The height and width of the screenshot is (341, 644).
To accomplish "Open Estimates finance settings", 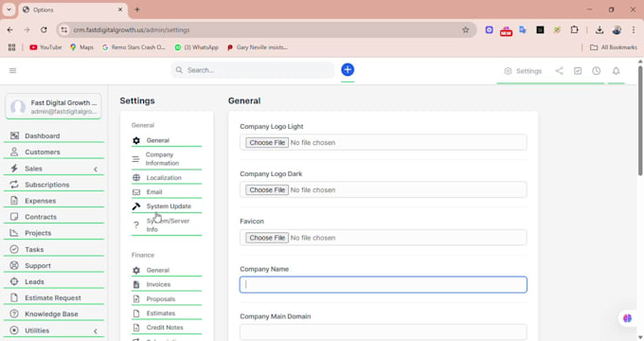I will point(167,314).
